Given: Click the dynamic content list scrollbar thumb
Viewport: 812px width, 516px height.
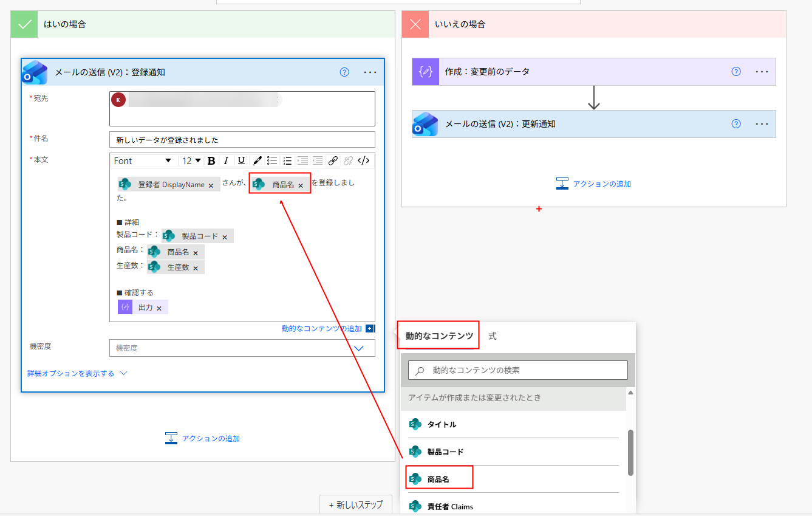Looking at the screenshot, I should [630, 453].
